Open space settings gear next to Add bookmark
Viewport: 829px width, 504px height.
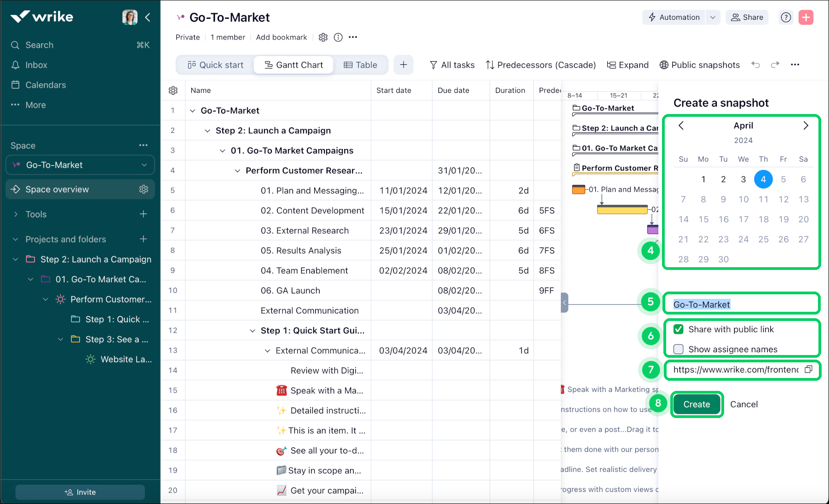(x=323, y=37)
